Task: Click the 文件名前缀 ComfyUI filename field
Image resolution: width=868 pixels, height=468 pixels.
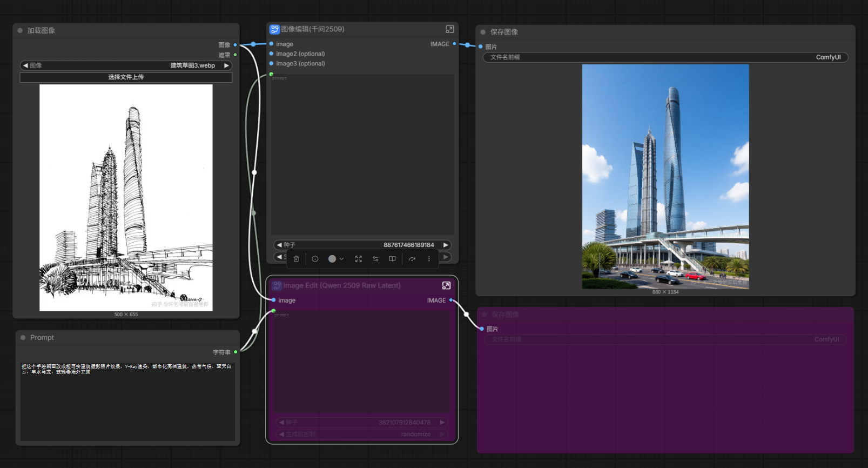Action: tap(665, 57)
